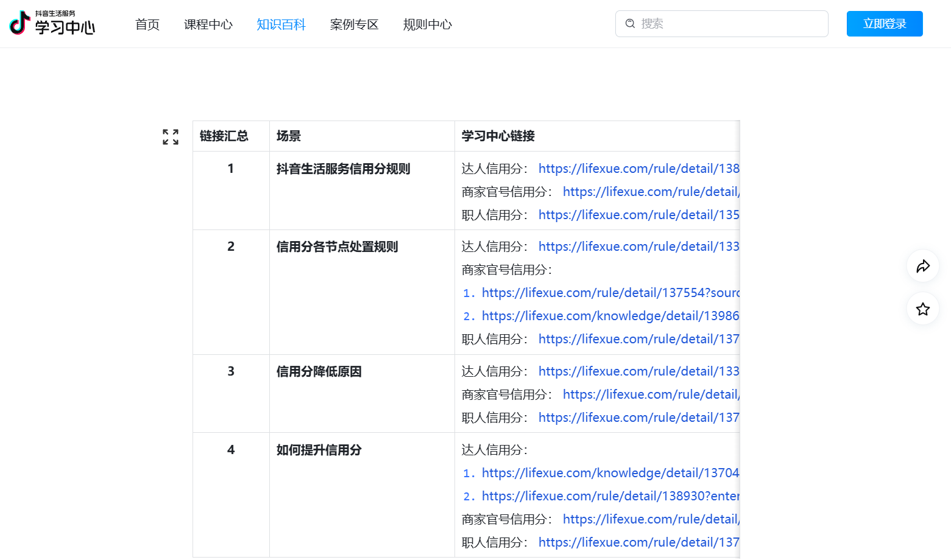Select 信用分各节点处置规则 cell
This screenshot has height=560, width=951.
tap(362, 292)
